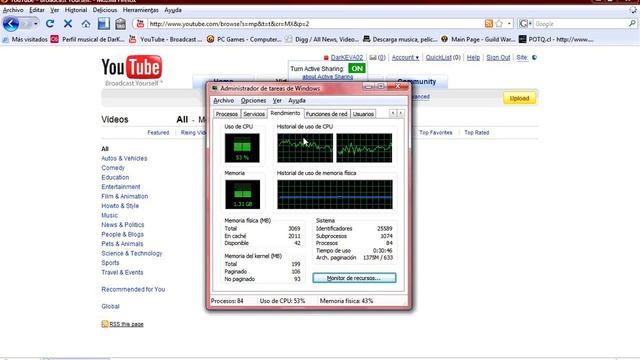This screenshot has height=360, width=640.
Task: Click the search magnifier icon in Google box
Action: pyautogui.click(x=632, y=24)
